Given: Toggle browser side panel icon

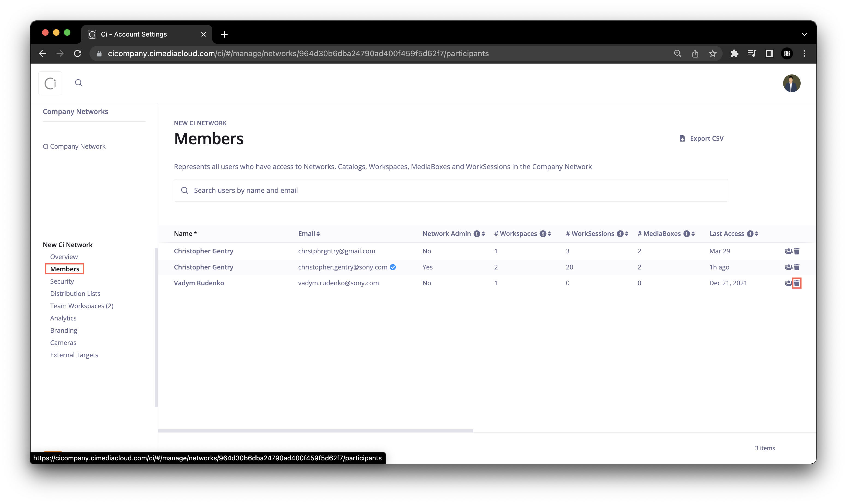Looking at the screenshot, I should [769, 53].
